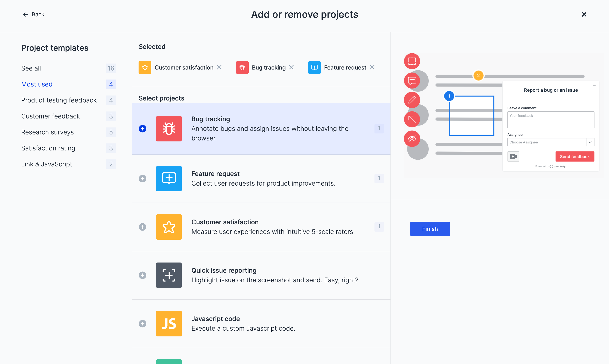Choose the Customer feedback category
Viewport: 609px width, 364px height.
click(x=50, y=116)
